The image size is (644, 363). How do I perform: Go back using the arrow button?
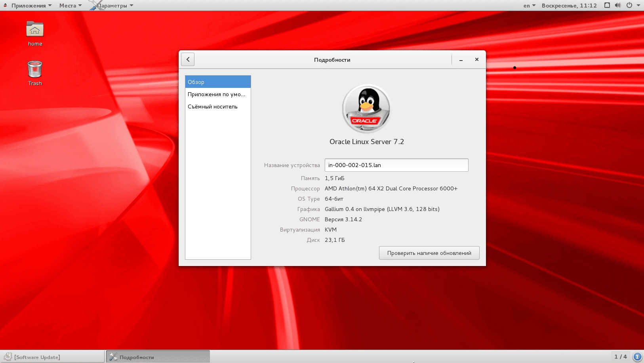188,59
